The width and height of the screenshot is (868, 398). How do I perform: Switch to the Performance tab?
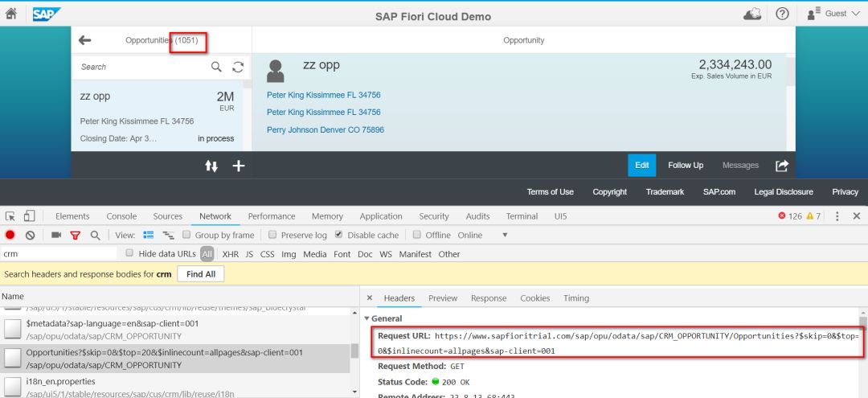[272, 216]
